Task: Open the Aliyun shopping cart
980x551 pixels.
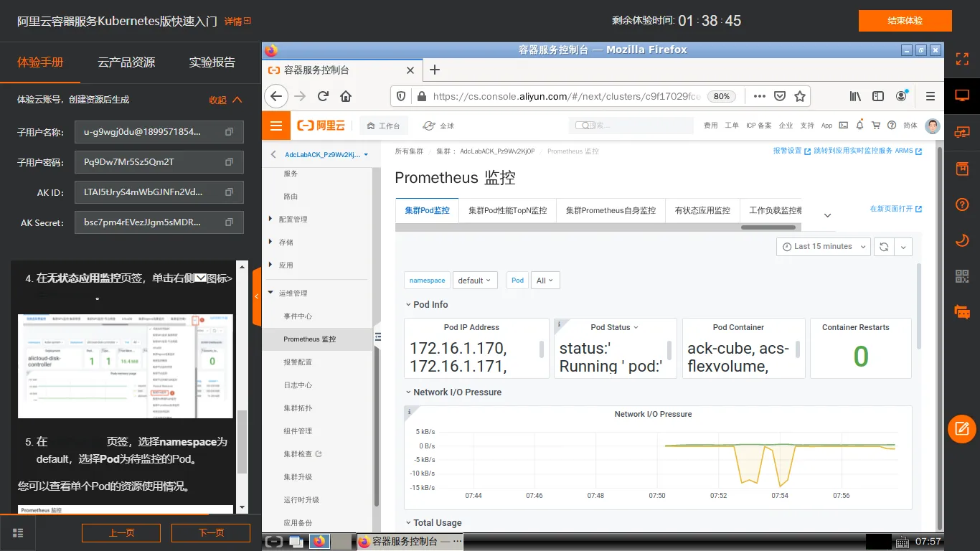Action: [x=876, y=126]
